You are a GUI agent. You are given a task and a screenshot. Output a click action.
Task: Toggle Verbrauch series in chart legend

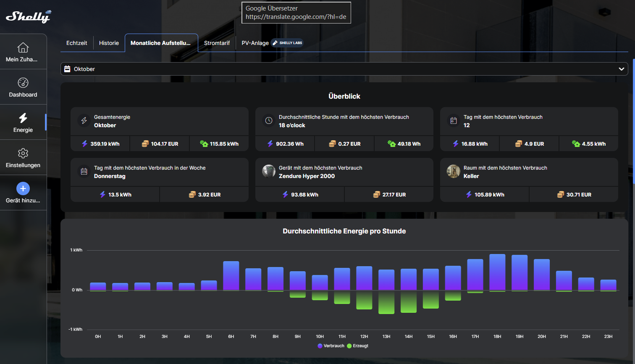click(331, 346)
